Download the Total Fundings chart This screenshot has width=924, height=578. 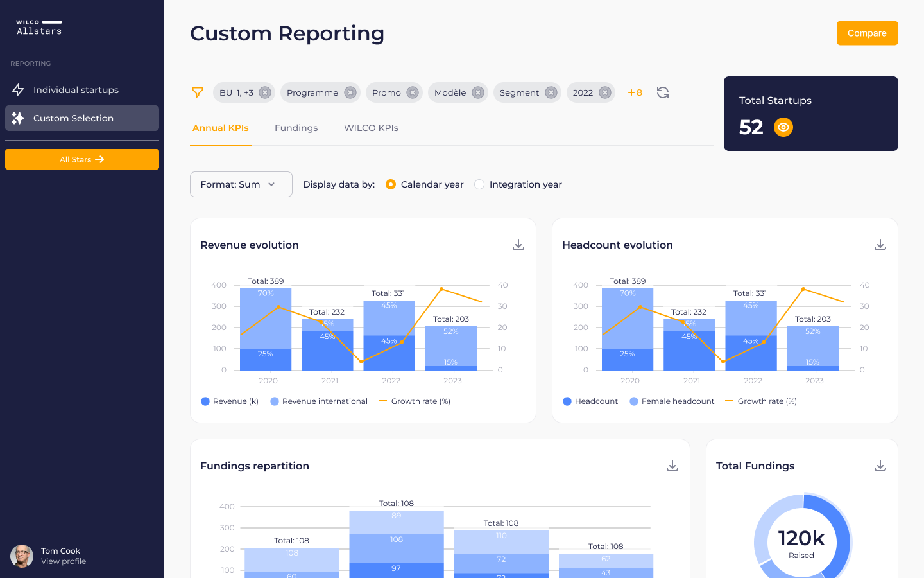880,466
